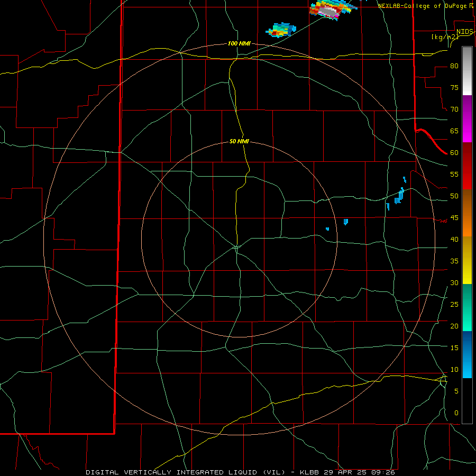Click the 65 value on the scale
The width and height of the screenshot is (476, 476).
[x=454, y=131]
